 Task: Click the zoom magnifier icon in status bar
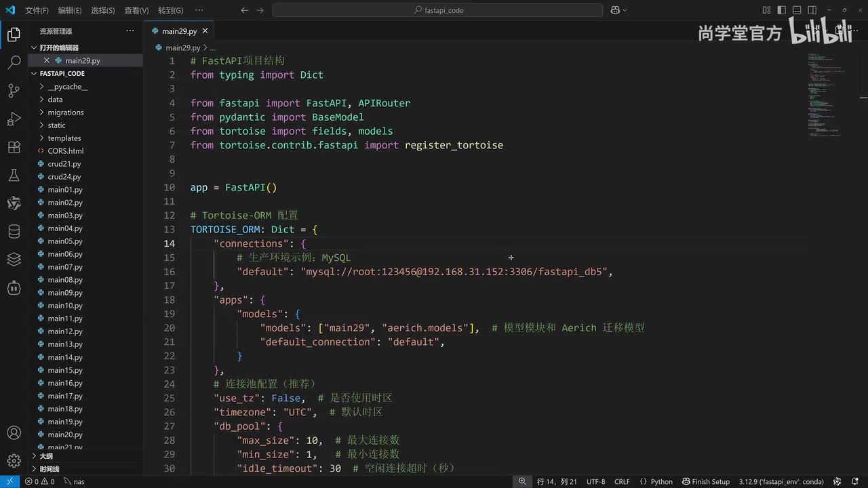pos(522,481)
